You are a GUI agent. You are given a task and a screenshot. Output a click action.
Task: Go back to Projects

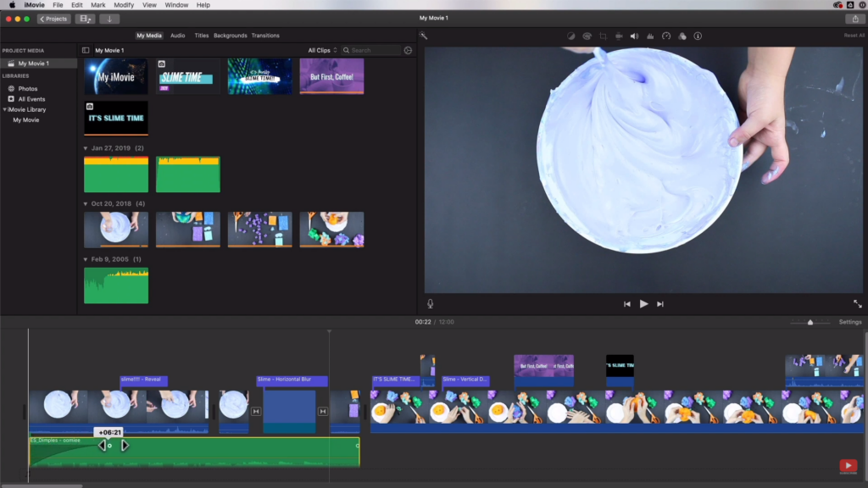tap(53, 19)
